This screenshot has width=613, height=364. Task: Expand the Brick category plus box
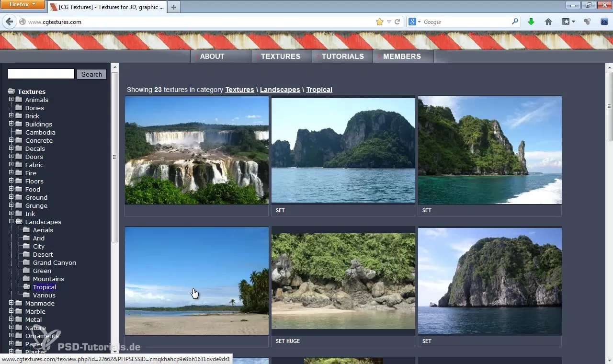click(11, 116)
